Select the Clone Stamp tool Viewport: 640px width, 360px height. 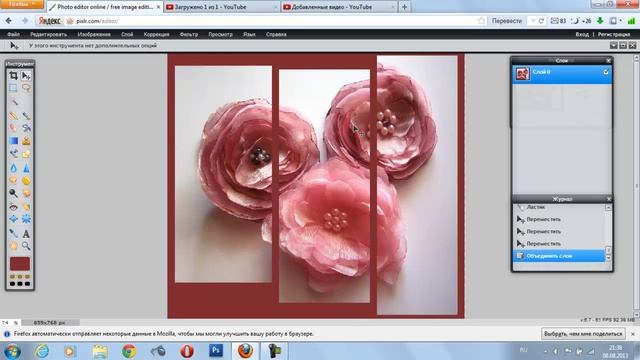[26, 141]
